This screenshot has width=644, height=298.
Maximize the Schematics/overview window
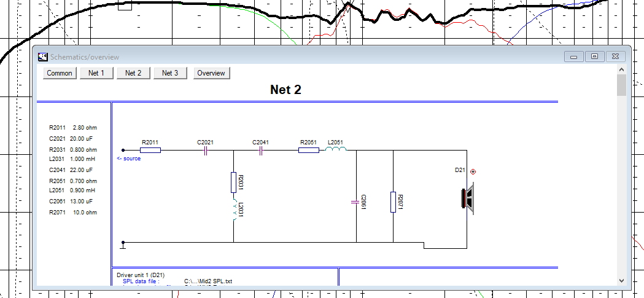[x=594, y=57]
